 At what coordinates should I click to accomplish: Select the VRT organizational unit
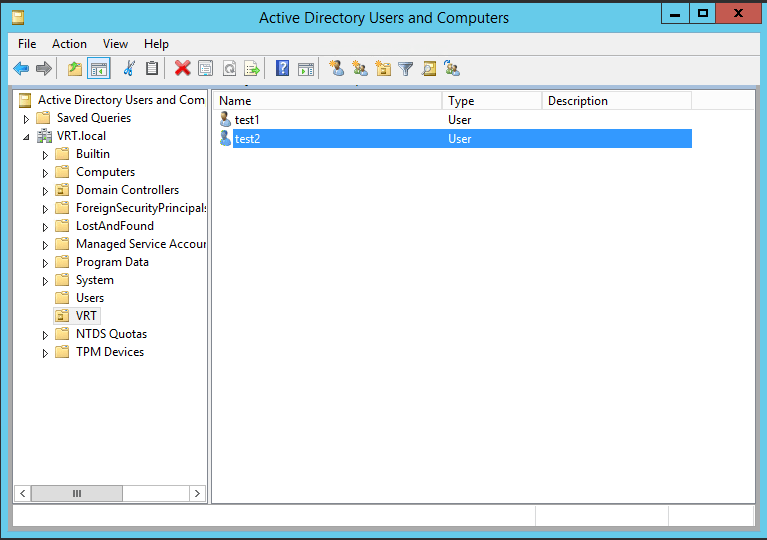(x=86, y=316)
